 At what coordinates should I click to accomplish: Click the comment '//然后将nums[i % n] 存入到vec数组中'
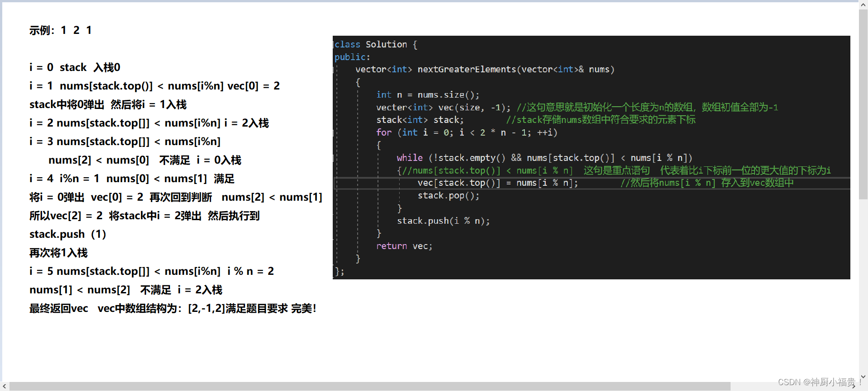pos(707,183)
